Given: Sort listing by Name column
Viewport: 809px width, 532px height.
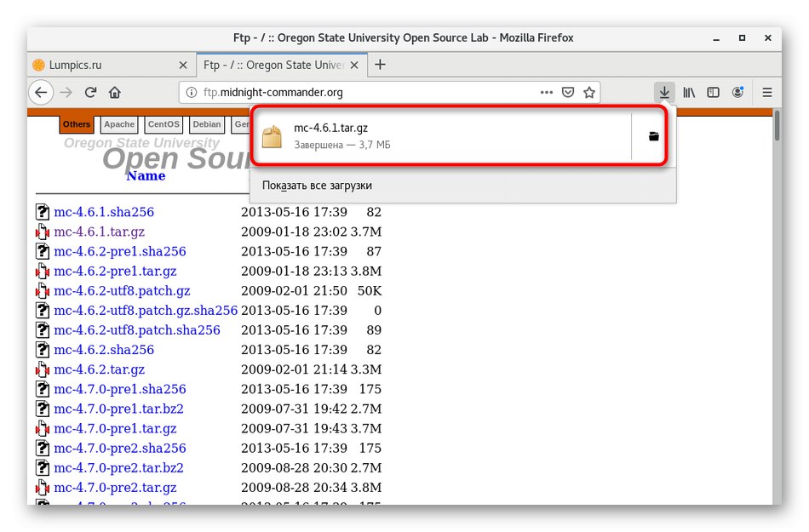Looking at the screenshot, I should pyautogui.click(x=146, y=176).
